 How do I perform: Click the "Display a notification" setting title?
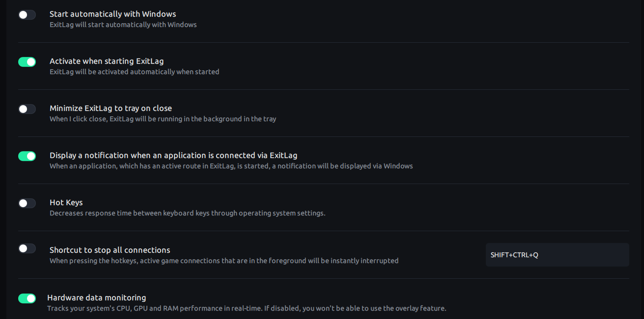(173, 156)
